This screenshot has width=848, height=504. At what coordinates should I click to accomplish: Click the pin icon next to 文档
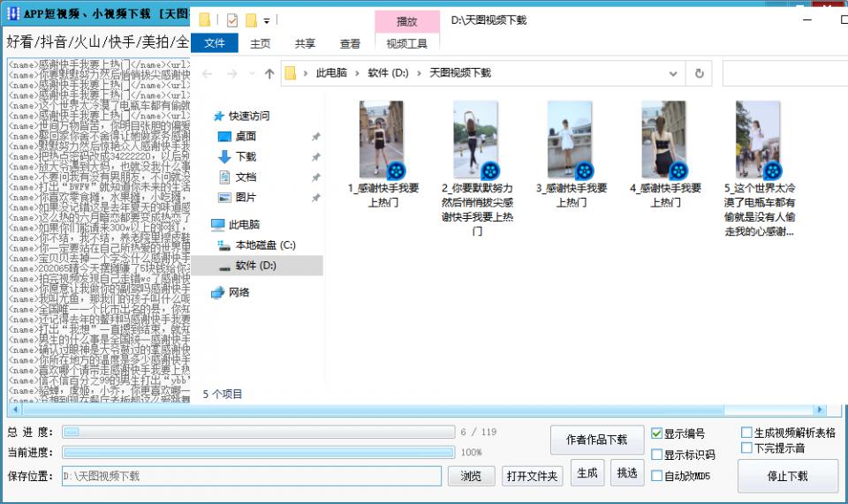click(x=316, y=177)
